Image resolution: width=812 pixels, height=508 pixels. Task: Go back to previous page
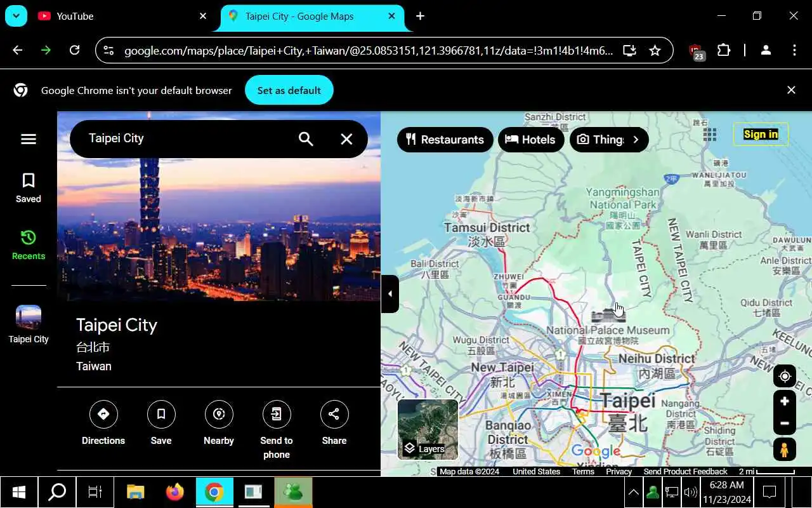[17, 50]
